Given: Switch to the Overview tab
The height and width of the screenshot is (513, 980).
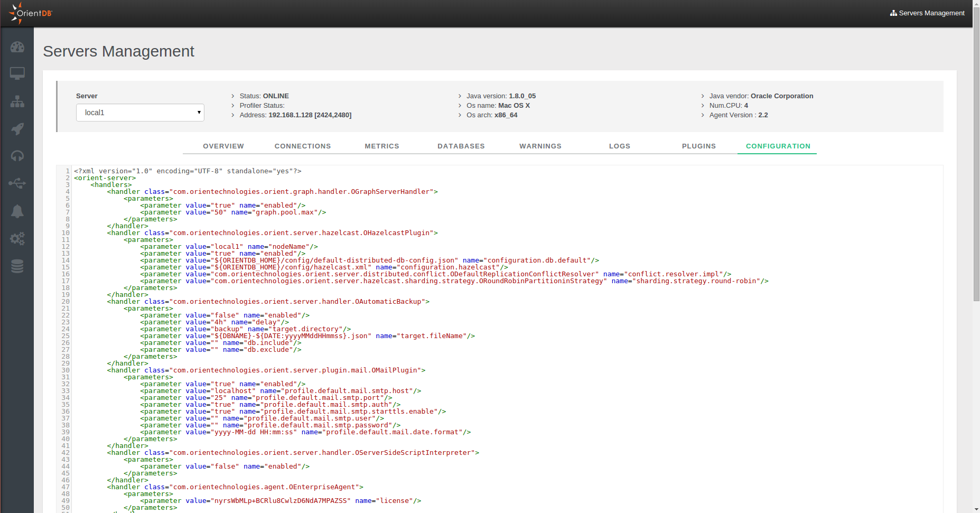Looking at the screenshot, I should tap(223, 146).
